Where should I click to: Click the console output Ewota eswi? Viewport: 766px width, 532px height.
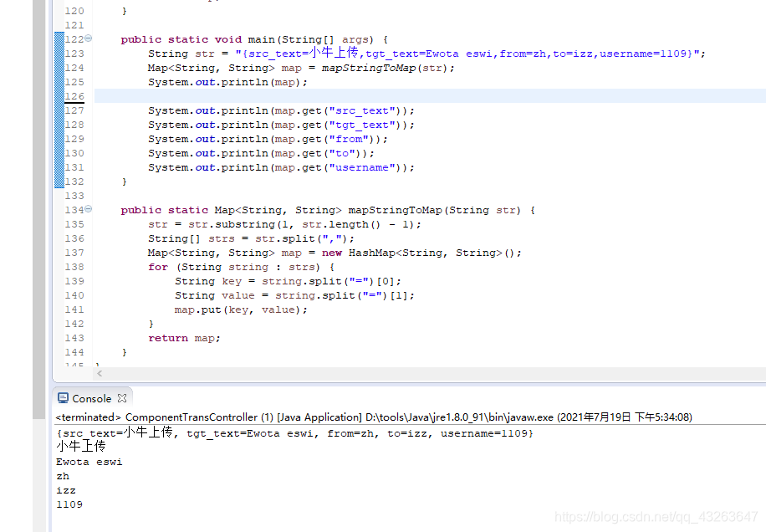89,462
